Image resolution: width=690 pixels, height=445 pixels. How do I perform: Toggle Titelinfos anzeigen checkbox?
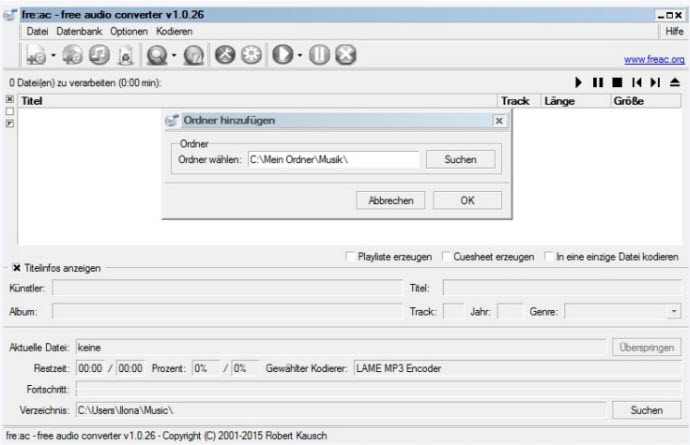[17, 268]
